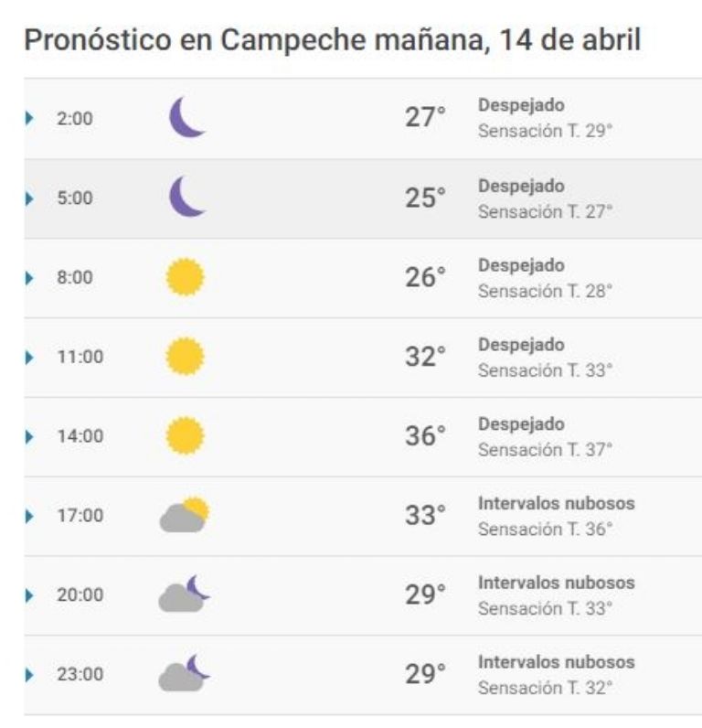Click Intervalos nubosos text at 17:00
The width and height of the screenshot is (702, 728).
(557, 503)
